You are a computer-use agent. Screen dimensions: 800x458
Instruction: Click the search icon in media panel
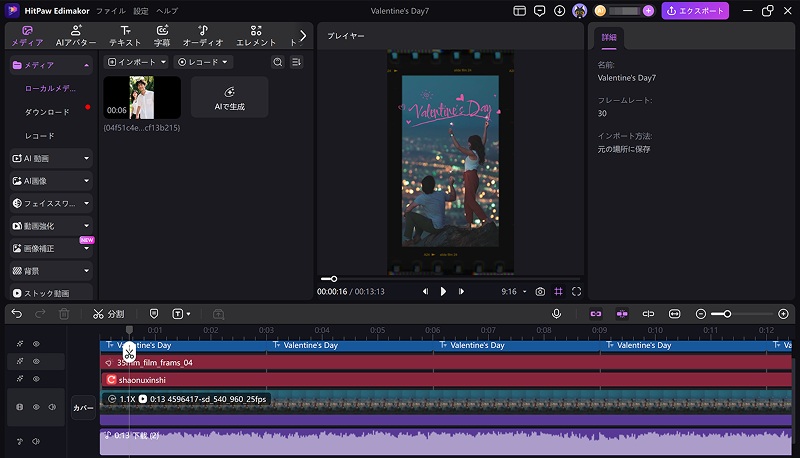click(278, 62)
